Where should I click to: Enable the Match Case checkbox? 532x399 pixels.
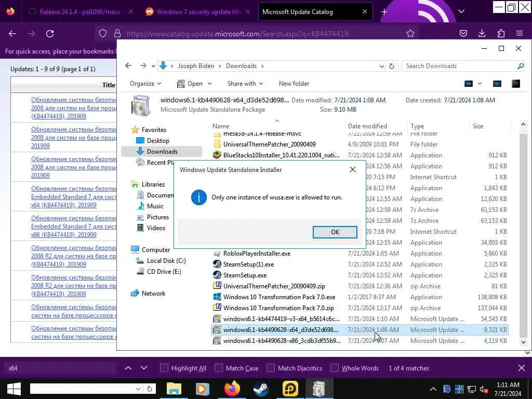tap(219, 368)
